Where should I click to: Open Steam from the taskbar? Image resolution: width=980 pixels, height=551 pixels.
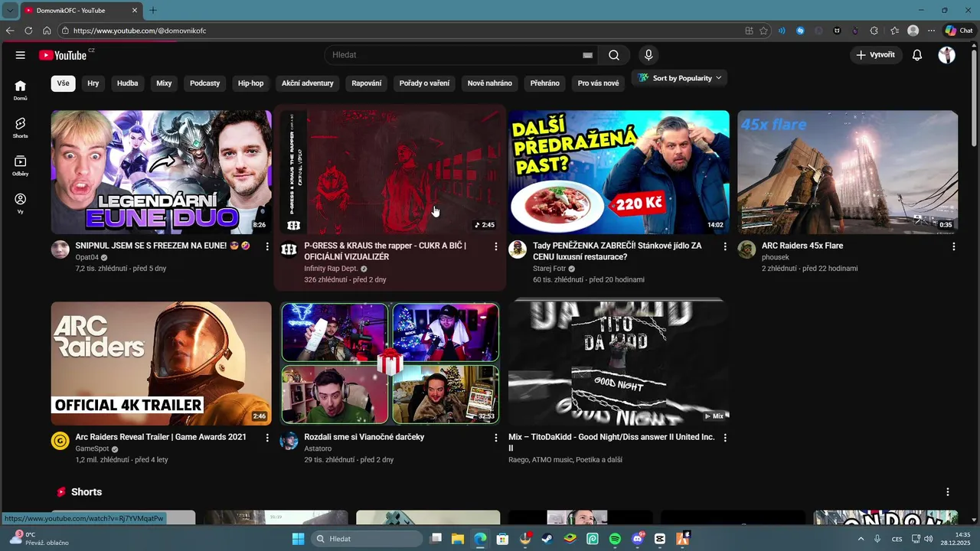point(547,539)
